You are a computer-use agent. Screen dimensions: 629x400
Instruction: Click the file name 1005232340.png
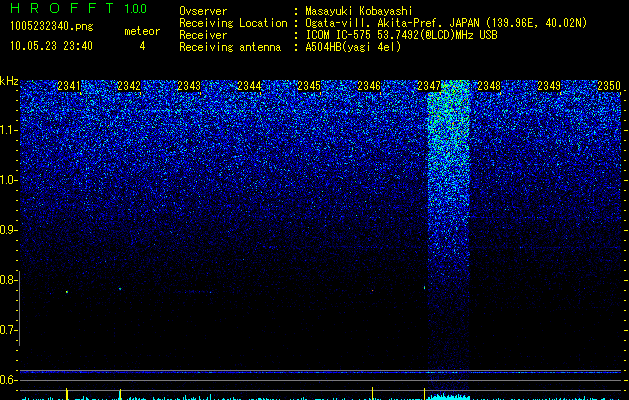coord(52,26)
